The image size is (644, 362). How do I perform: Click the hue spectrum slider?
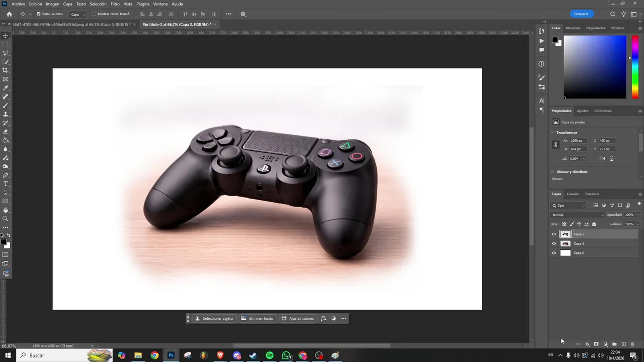coord(635,67)
